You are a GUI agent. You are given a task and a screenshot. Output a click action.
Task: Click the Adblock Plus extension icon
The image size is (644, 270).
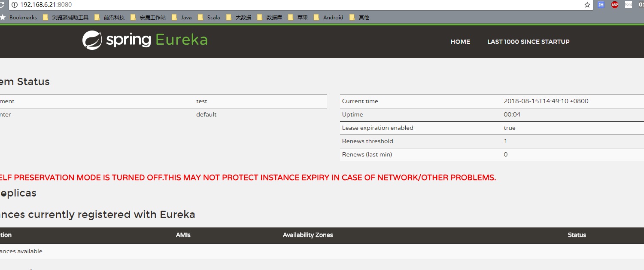pyautogui.click(x=614, y=5)
